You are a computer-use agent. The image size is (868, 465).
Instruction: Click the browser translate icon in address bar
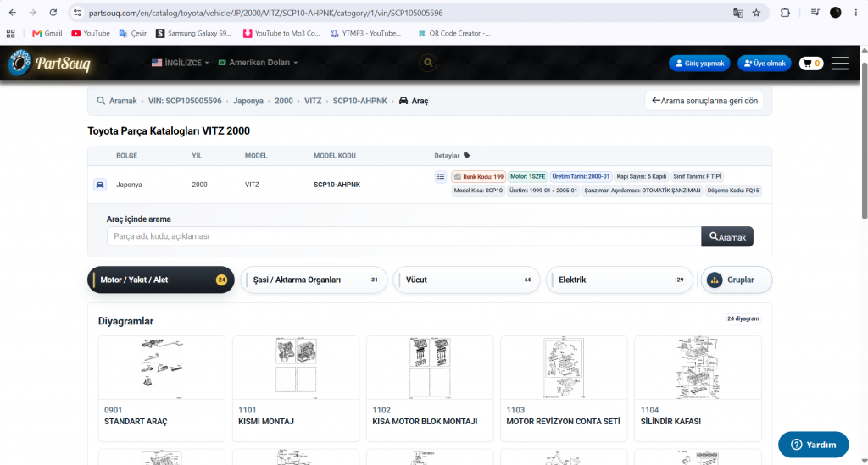(x=738, y=13)
